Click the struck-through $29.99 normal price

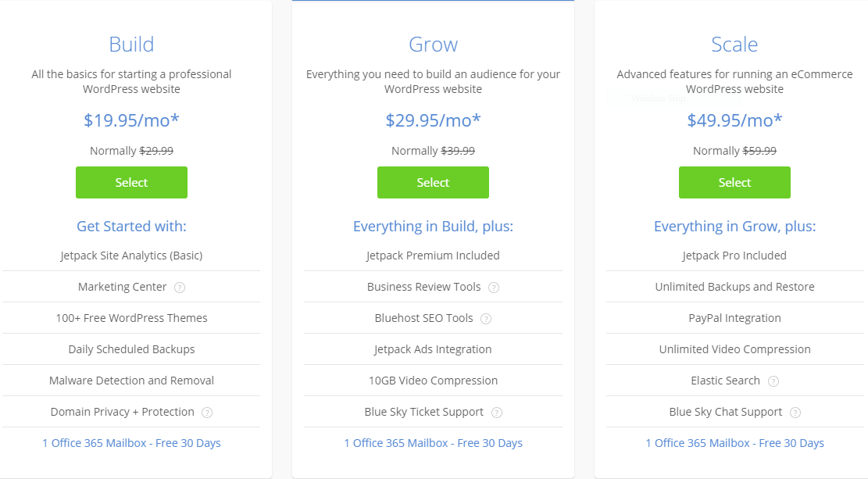pos(156,151)
